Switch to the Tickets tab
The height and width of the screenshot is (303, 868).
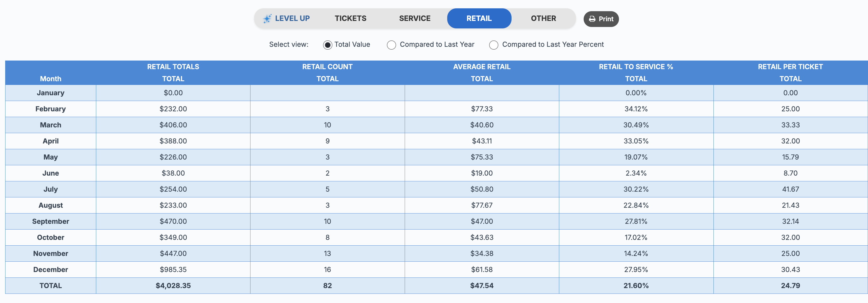(350, 19)
